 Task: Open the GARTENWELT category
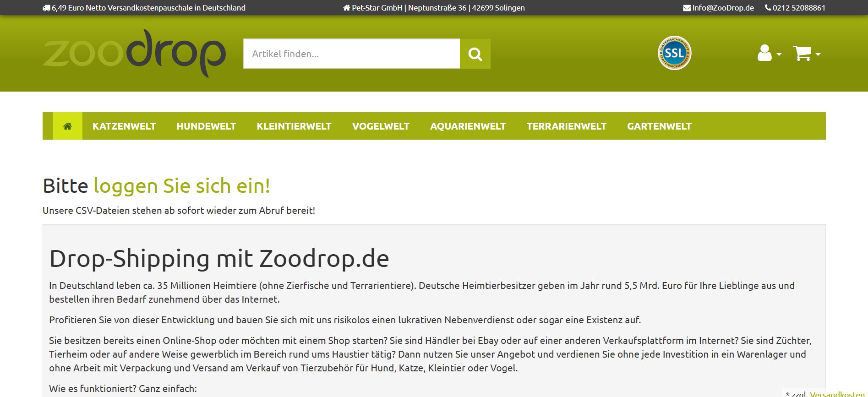[x=659, y=126]
